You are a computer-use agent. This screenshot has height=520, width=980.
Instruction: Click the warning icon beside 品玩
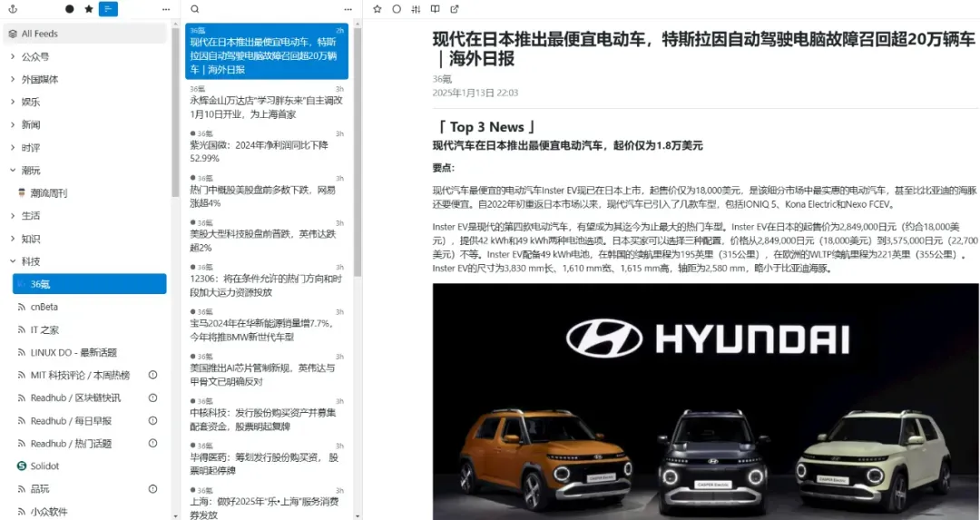click(152, 489)
